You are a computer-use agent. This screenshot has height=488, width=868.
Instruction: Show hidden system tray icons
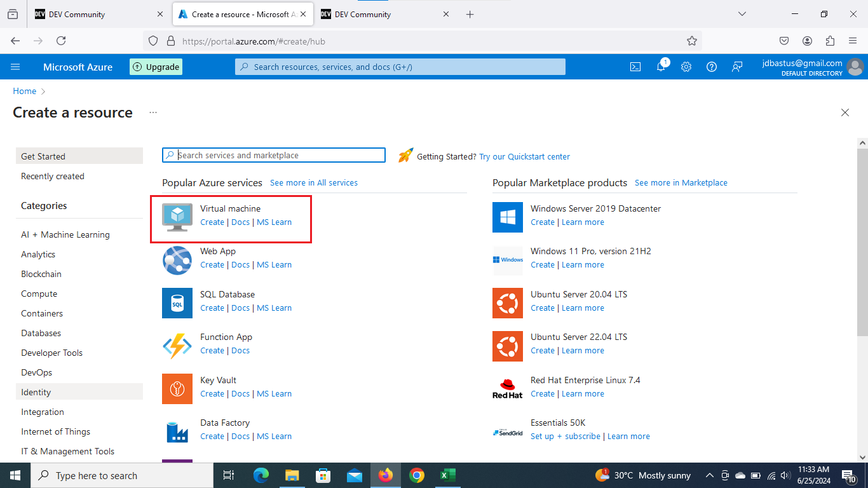pos(709,475)
